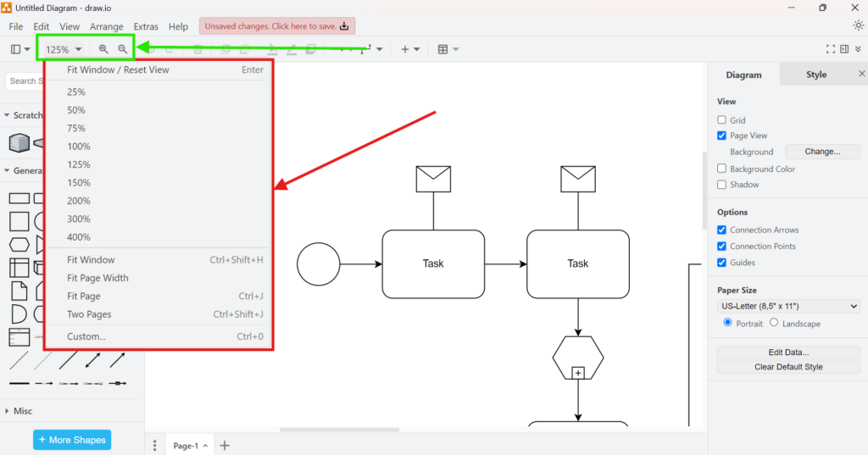Select the Landscape orientation radio button
Image resolution: width=868 pixels, height=455 pixels.
774,323
